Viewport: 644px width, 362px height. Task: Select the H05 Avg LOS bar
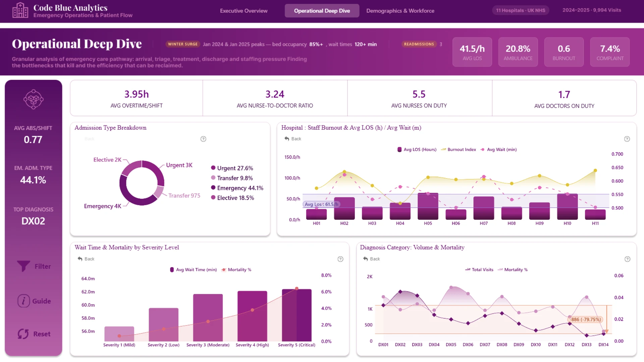point(428,206)
